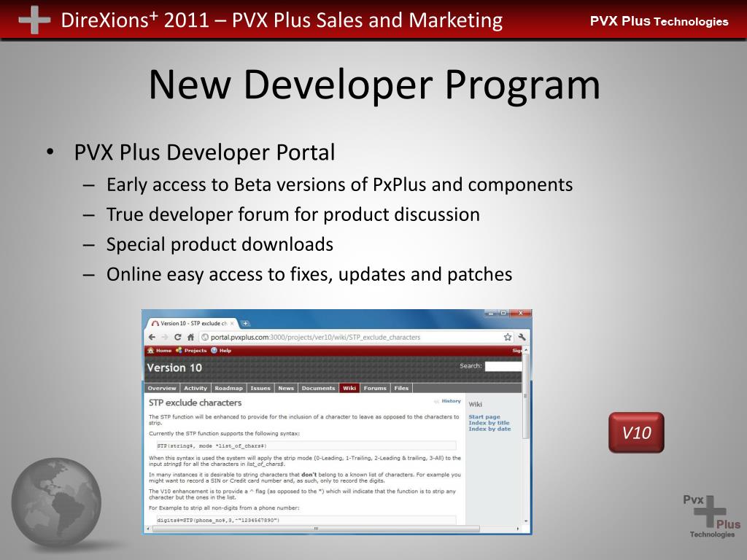Click the scroll-down arrow of the vertical scrollbar
The image size is (747, 560).
[526, 521]
